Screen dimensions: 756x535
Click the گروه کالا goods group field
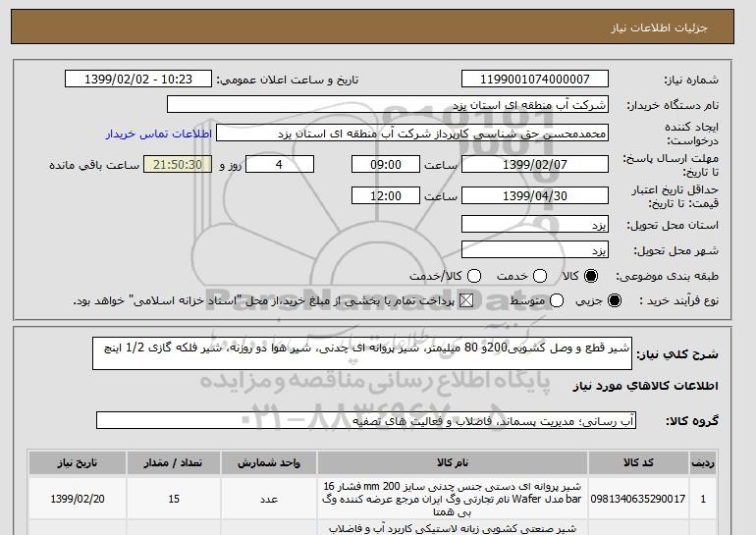(366, 421)
